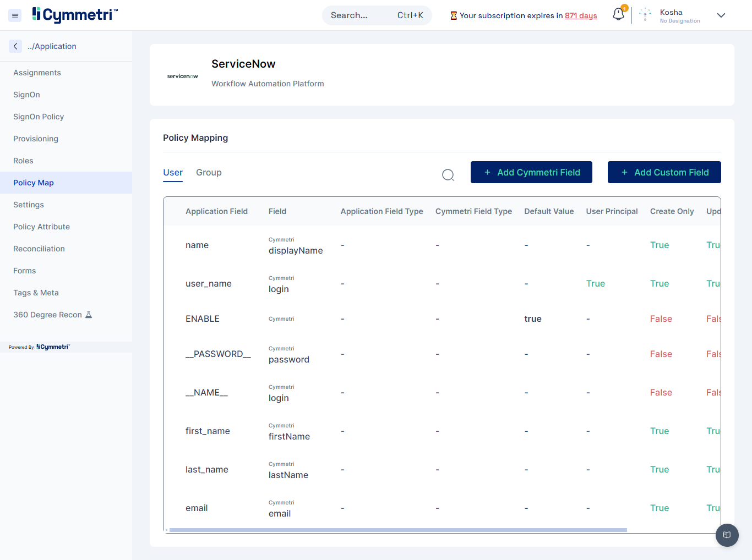The height and width of the screenshot is (560, 752).
Task: Click the ServiceNow application logo
Action: [182, 76]
